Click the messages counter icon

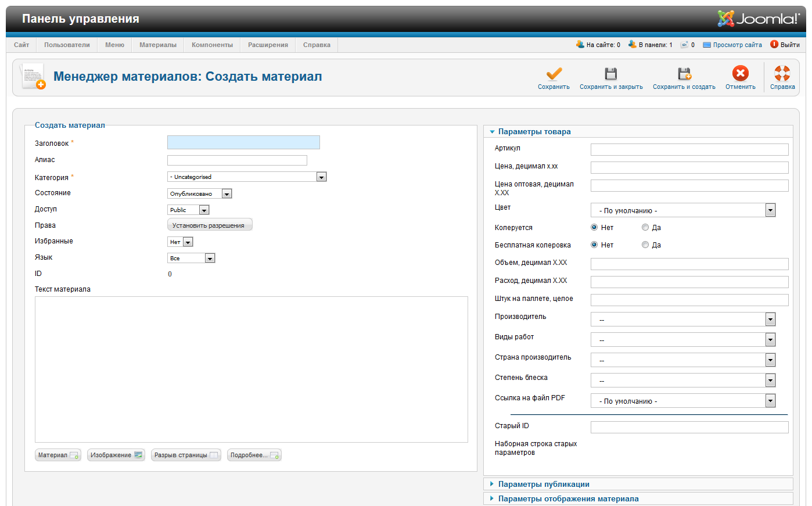(684, 44)
